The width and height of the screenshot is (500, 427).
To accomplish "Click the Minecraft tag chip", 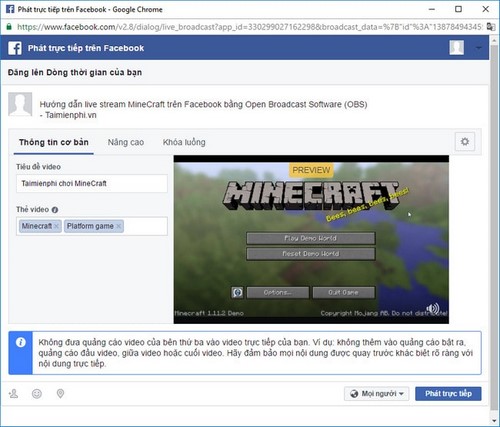I will pos(40,226).
